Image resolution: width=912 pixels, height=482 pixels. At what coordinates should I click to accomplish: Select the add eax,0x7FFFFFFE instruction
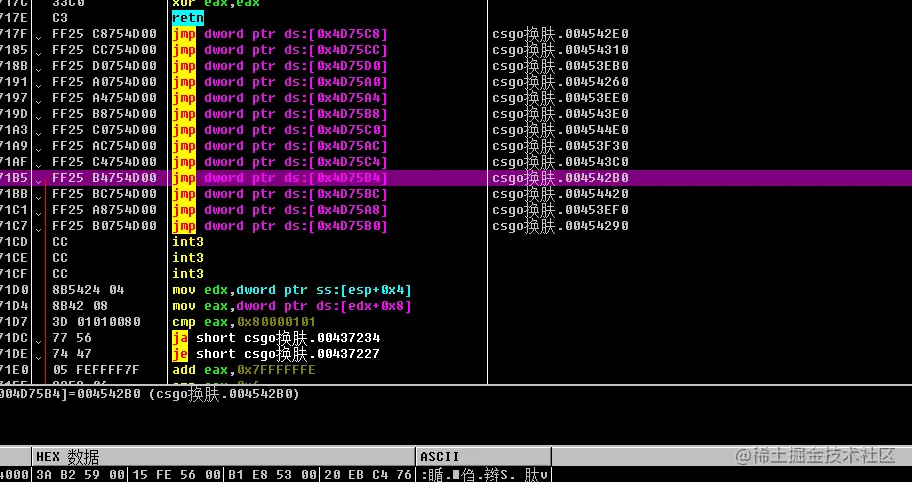[x=244, y=370]
